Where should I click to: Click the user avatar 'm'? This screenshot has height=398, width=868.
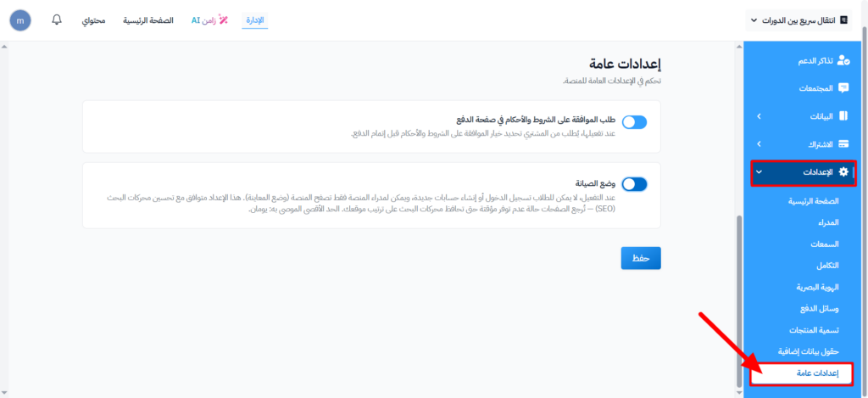[19, 20]
